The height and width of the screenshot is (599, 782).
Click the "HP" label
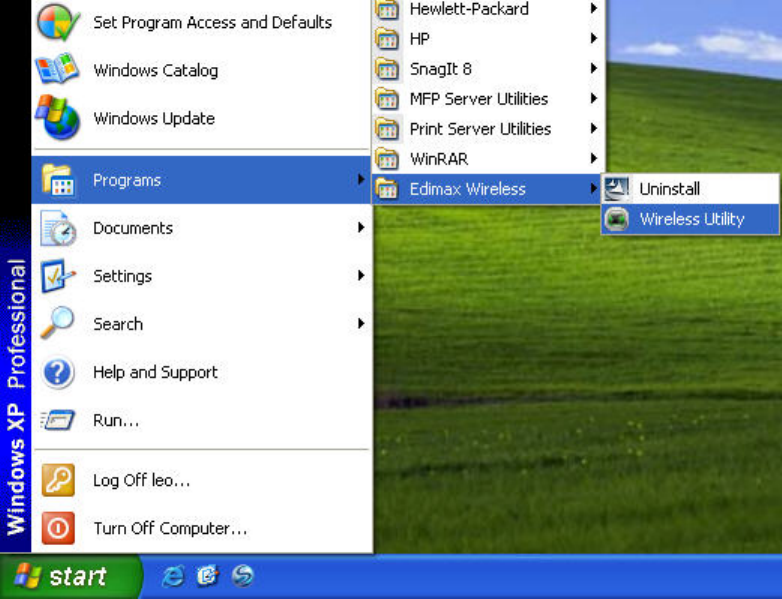click(x=419, y=39)
